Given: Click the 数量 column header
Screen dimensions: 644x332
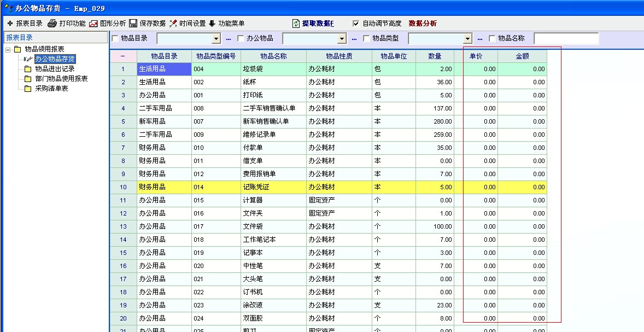Looking at the screenshot, I should (x=435, y=56).
